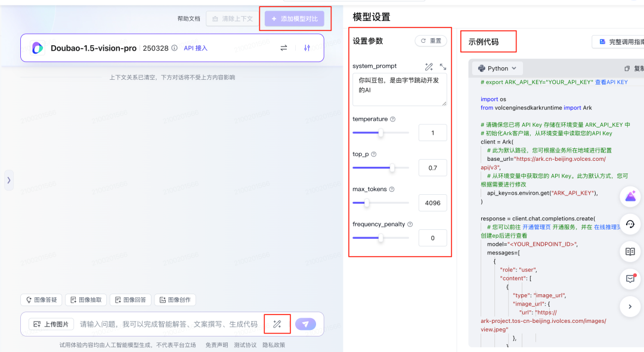This screenshot has width=644, height=352.
Task: Expand the collapsed left sidebar arrow
Action: 8,180
